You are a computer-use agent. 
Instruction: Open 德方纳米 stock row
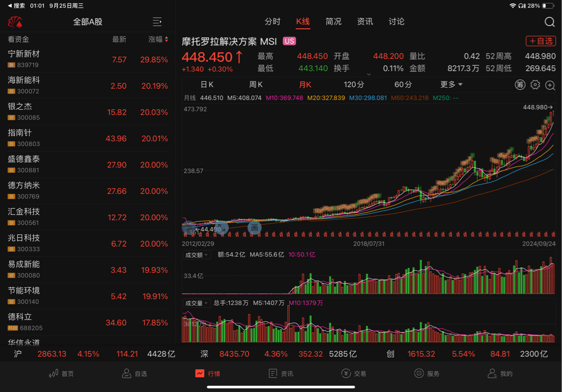click(88, 191)
